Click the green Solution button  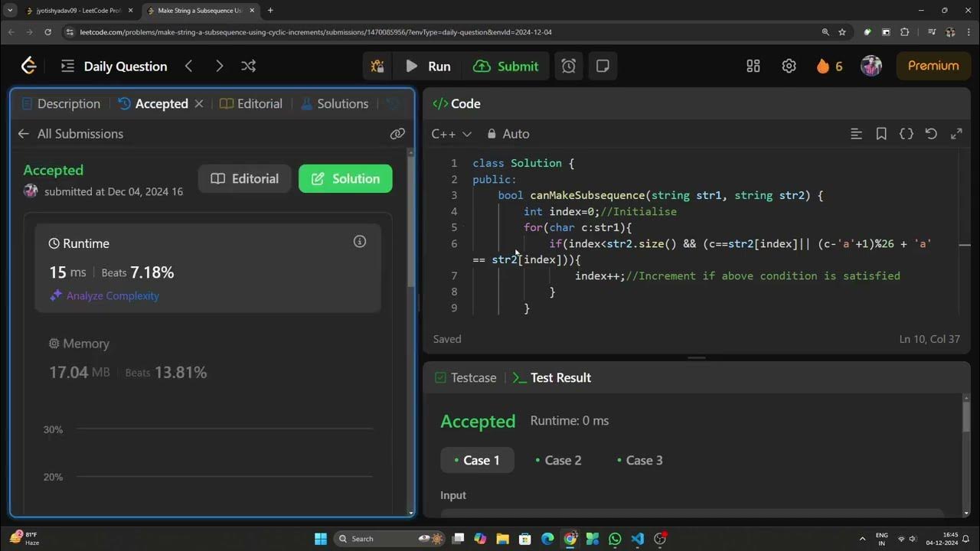345,178
